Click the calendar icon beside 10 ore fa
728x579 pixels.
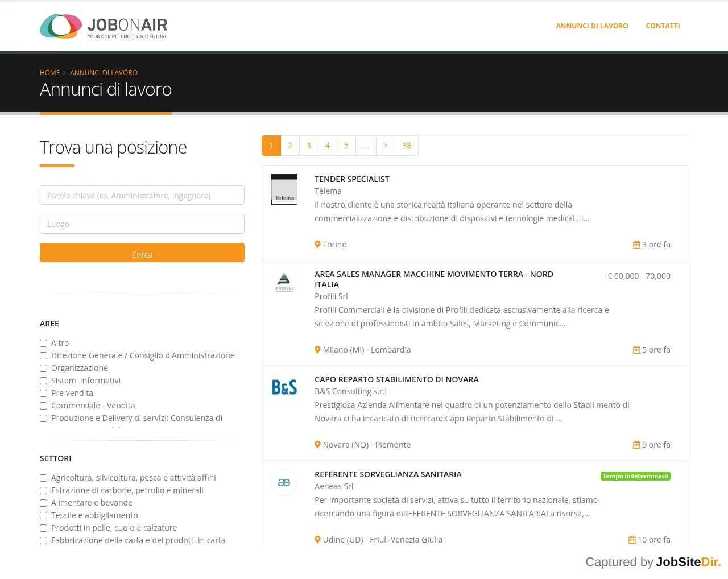tap(632, 540)
